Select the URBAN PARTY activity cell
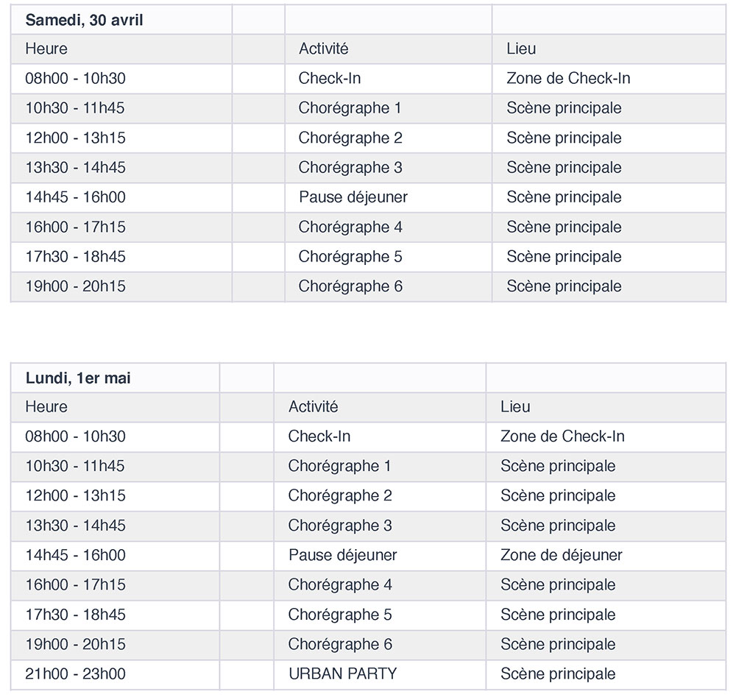Screen dimensions: 736x700 coord(342,674)
